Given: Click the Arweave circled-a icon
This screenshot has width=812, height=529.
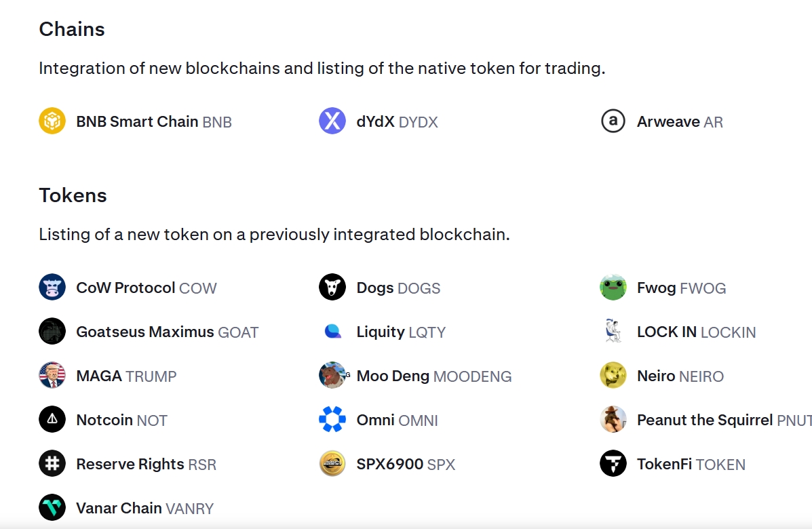Looking at the screenshot, I should (613, 121).
